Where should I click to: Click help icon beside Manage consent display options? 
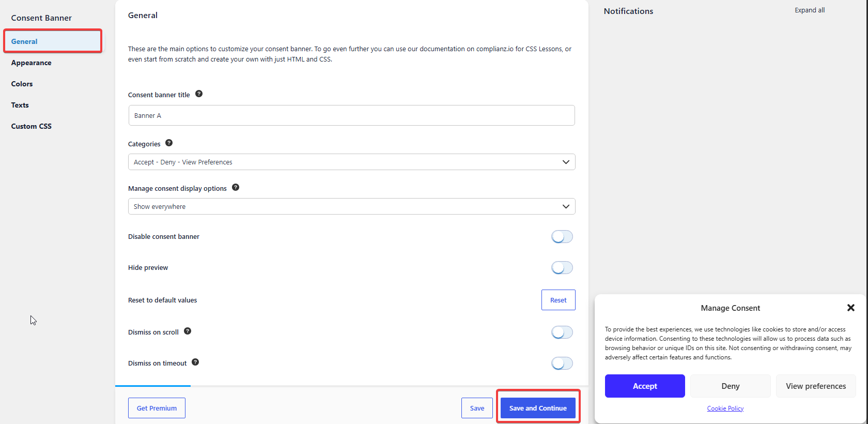[236, 187]
